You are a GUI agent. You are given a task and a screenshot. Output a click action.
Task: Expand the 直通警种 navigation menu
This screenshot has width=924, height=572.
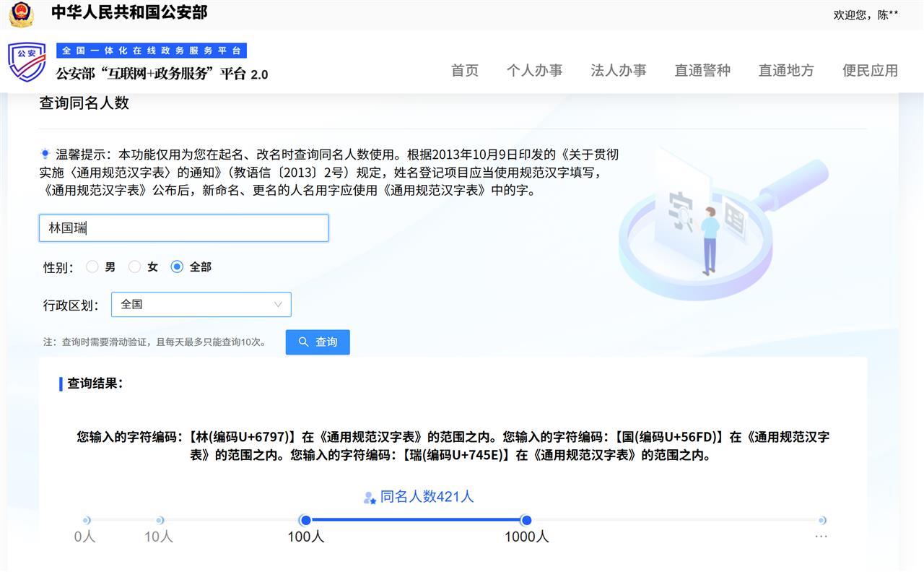pos(702,70)
